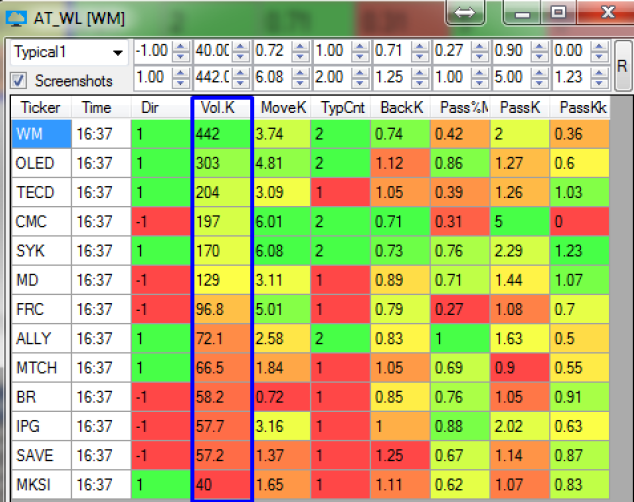Decrease the 5.00 PassK maximum spinner

click(539, 83)
